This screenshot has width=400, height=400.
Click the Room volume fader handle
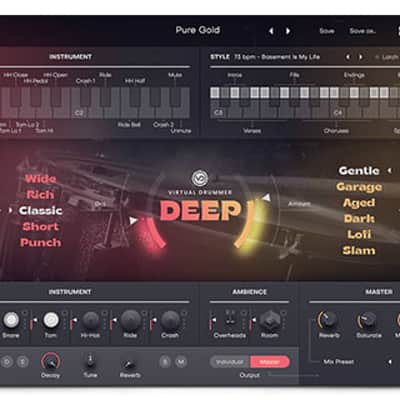point(254,320)
